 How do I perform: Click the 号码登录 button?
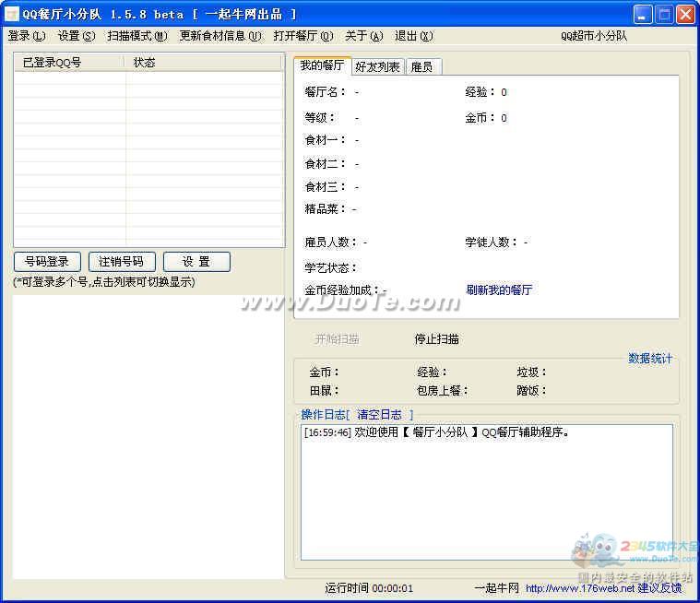(47, 262)
